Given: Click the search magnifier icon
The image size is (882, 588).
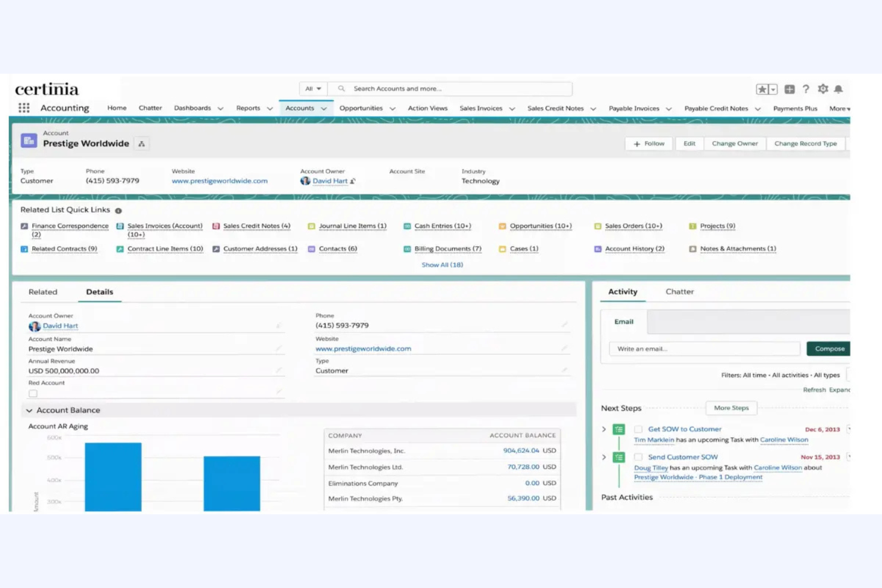Looking at the screenshot, I should [341, 89].
